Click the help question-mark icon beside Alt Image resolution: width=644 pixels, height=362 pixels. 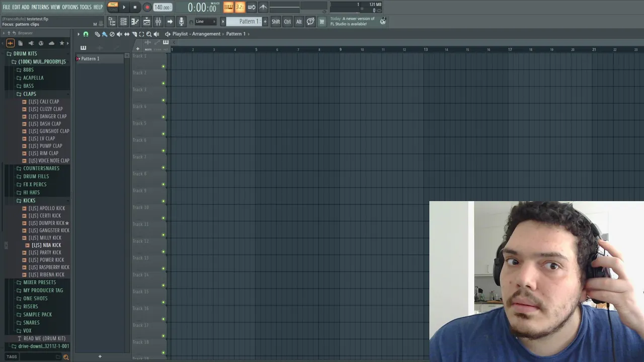[310, 21]
